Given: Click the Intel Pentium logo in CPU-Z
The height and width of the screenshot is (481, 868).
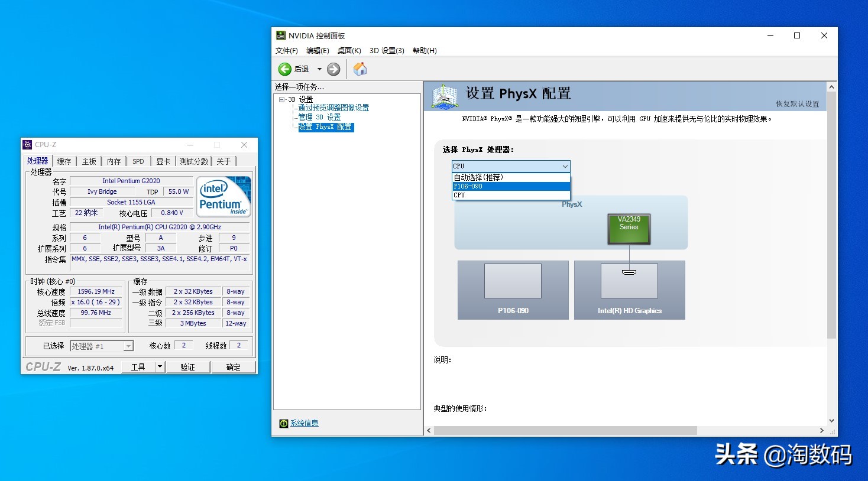Looking at the screenshot, I should (224, 197).
